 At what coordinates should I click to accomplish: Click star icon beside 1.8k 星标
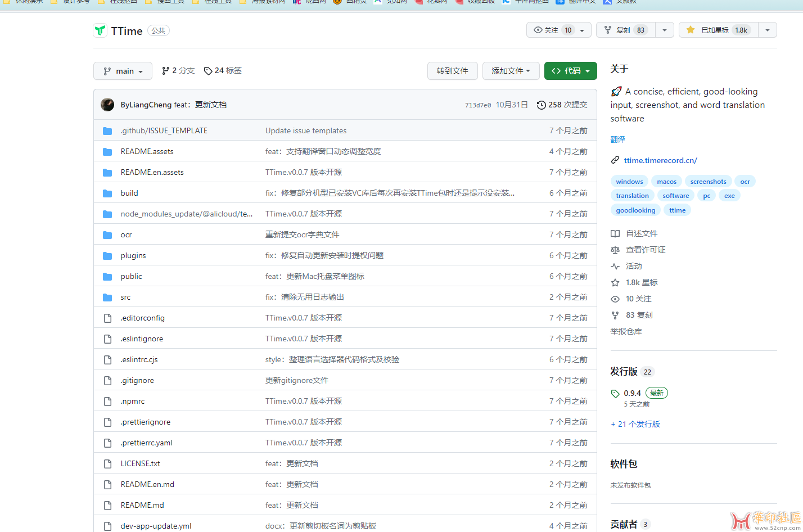[x=615, y=282]
